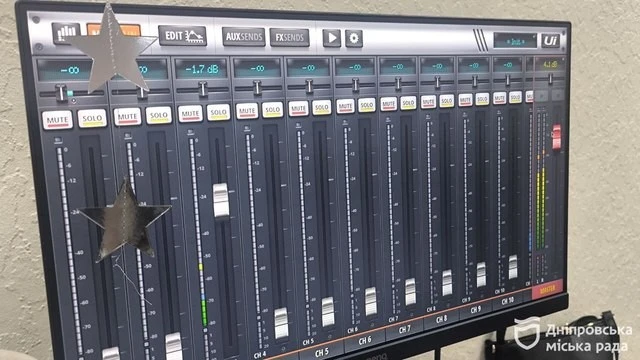Click the red MASTER fader knob
Image resolution: width=640 pixels, height=360 pixels.
pyautogui.click(x=556, y=137)
